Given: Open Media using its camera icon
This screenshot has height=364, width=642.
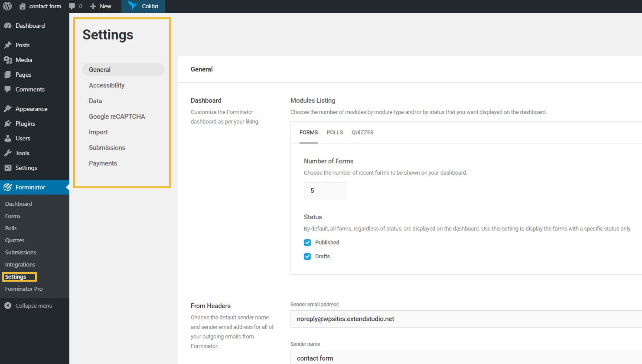Looking at the screenshot, I should point(7,59).
